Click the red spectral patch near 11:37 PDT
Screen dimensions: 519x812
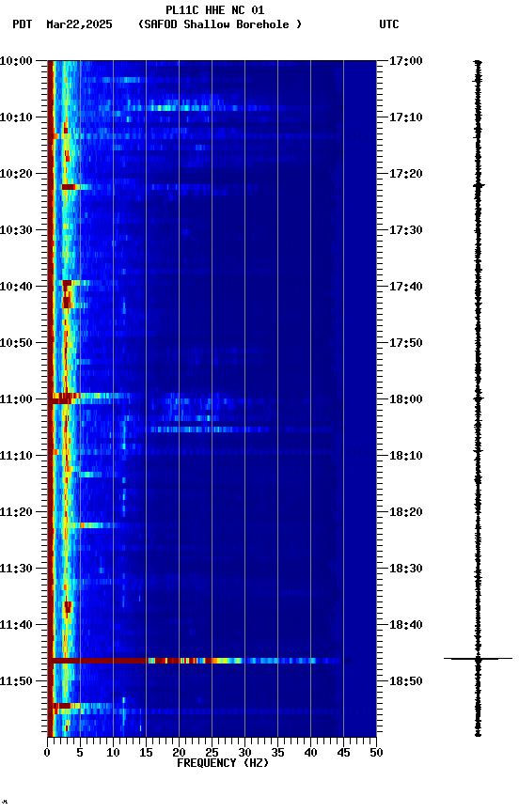click(x=68, y=607)
